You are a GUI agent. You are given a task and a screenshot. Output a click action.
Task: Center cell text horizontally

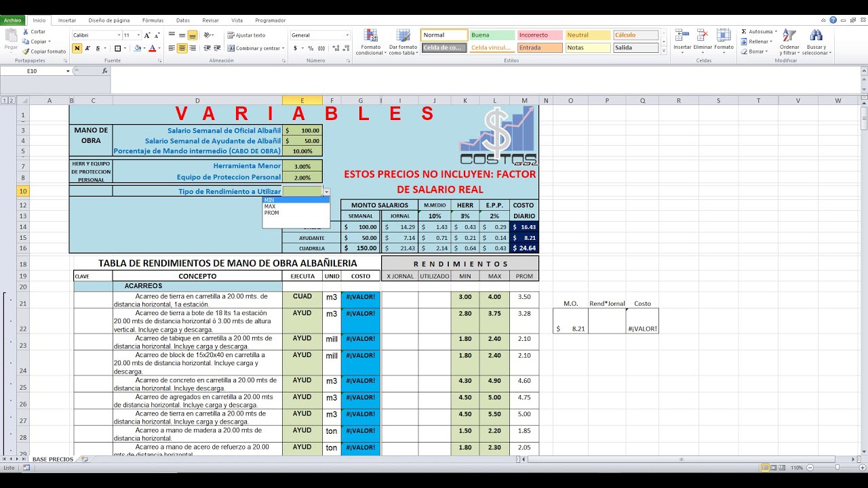point(182,48)
